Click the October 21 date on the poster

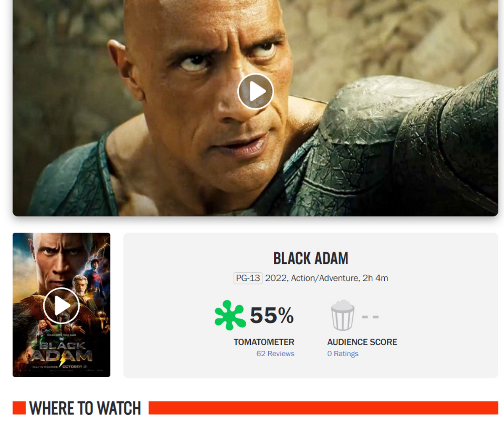75,367
